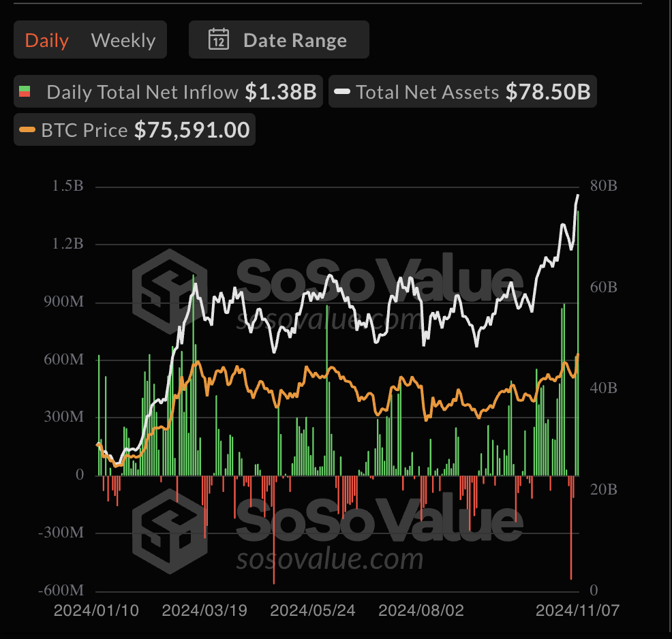This screenshot has height=639, width=672.
Task: Click the orange BTC Price legend swatch
Action: pyautogui.click(x=27, y=129)
